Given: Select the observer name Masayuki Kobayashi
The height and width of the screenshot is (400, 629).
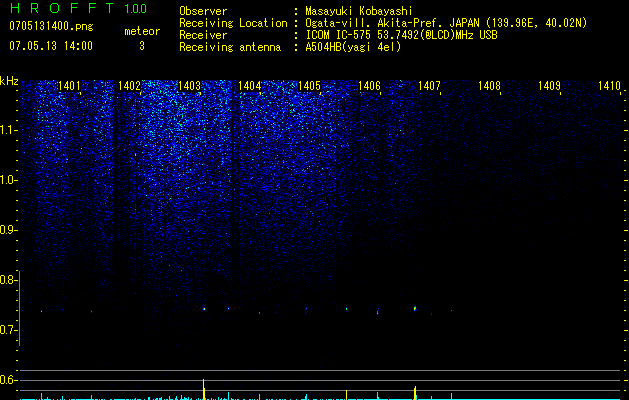Looking at the screenshot, I should coord(359,11).
